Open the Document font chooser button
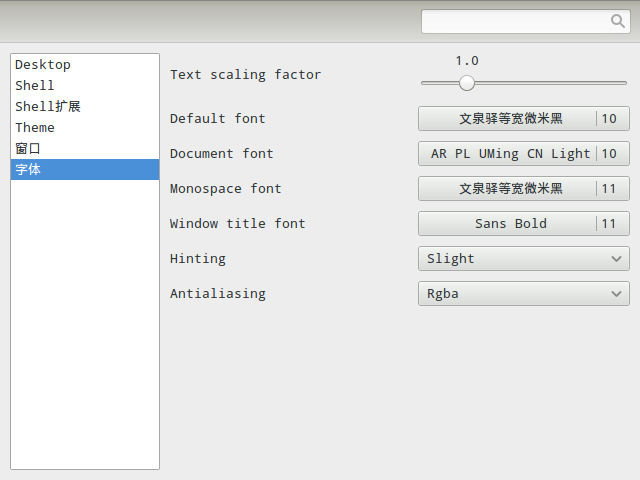Screen dimensions: 640x480 pos(510,154)
